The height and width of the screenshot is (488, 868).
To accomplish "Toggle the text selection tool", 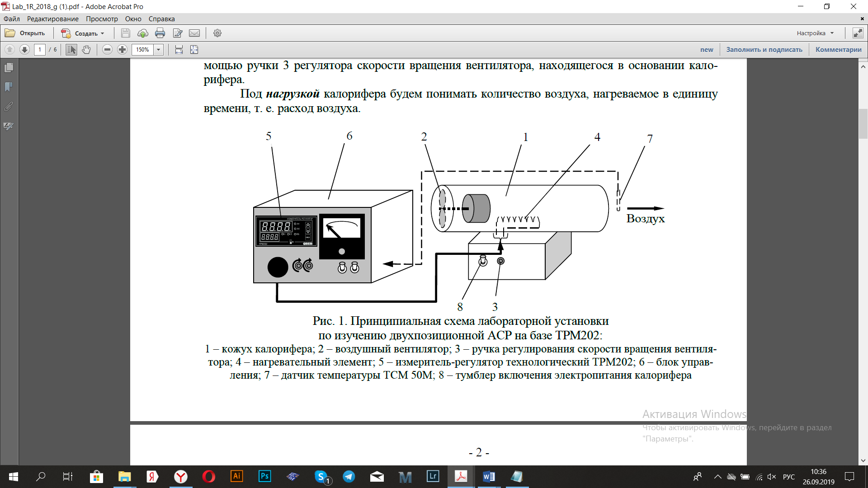I will [x=71, y=50].
